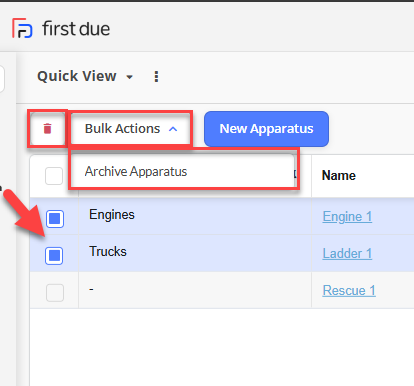Image resolution: width=414 pixels, height=386 pixels.
Task: Toggle the select-all header checkbox
Action: 54,176
